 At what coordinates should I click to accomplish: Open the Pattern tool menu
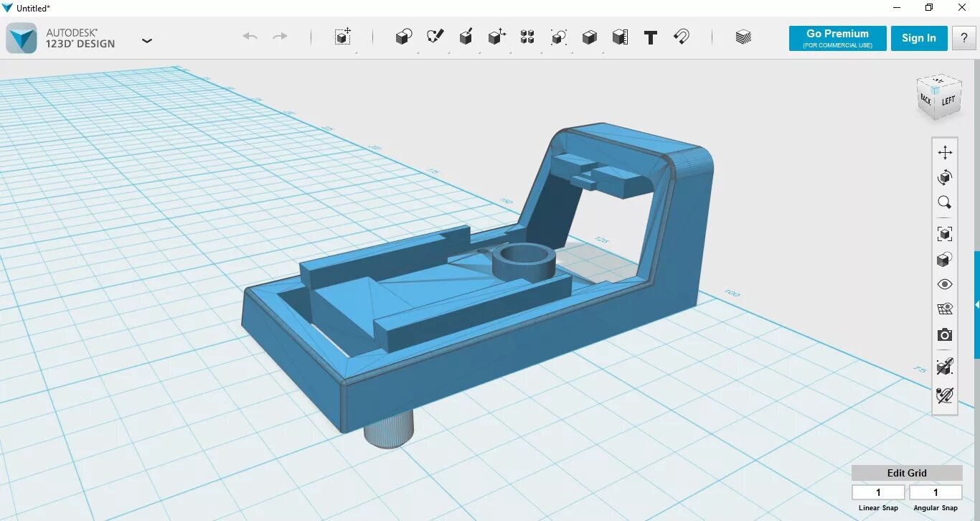(527, 37)
